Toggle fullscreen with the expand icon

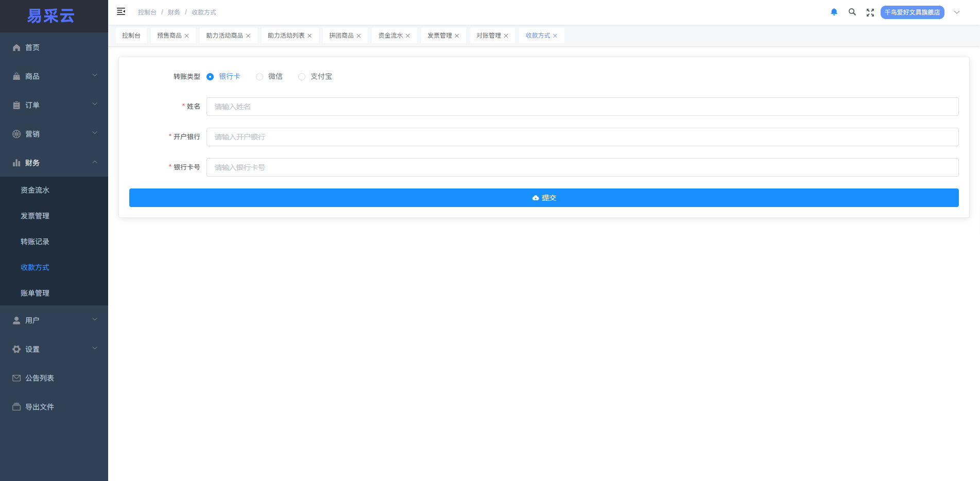[x=870, y=12]
